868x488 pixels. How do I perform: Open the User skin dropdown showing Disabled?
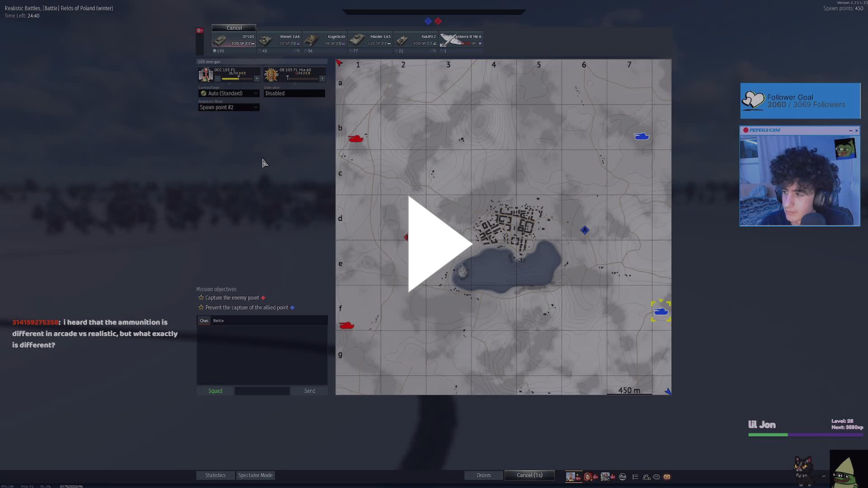click(294, 93)
